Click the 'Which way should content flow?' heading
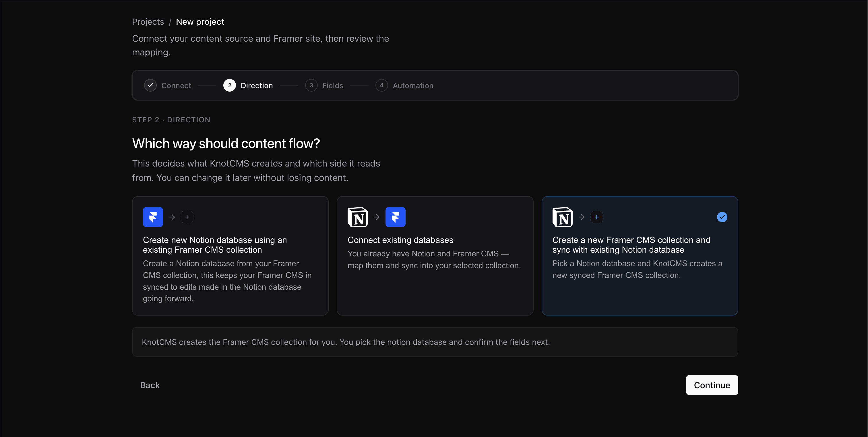 tap(226, 144)
